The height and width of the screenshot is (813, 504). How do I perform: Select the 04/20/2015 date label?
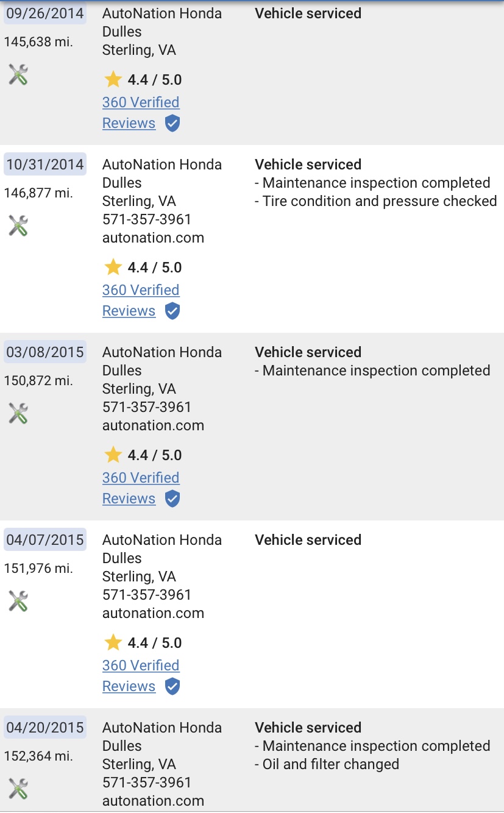click(45, 728)
